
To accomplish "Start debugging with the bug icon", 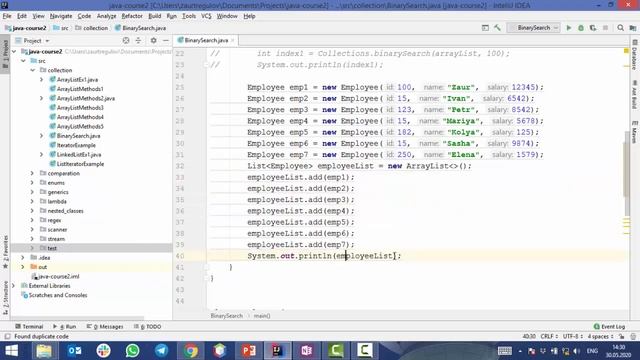I will coord(581,28).
